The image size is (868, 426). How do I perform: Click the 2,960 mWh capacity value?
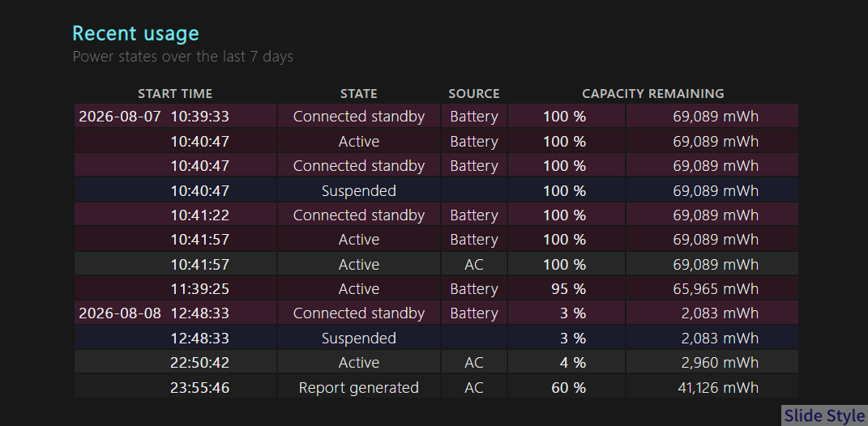click(720, 362)
